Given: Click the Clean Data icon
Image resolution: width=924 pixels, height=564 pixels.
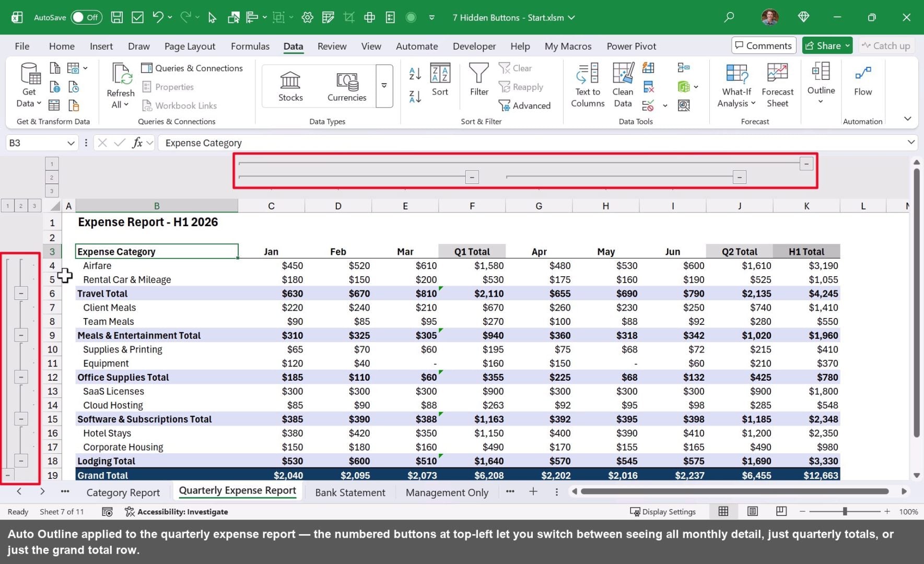Looking at the screenshot, I should pos(623,85).
